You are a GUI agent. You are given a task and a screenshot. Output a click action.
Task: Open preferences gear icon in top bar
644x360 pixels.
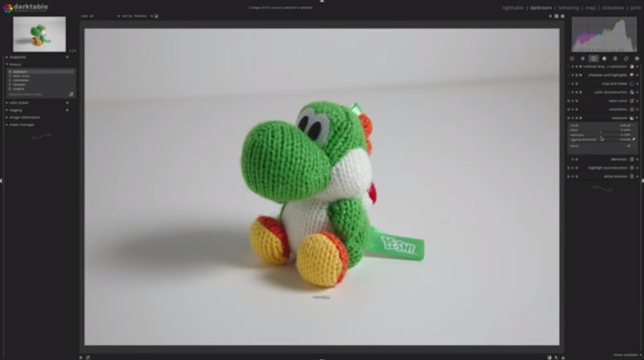point(562,16)
